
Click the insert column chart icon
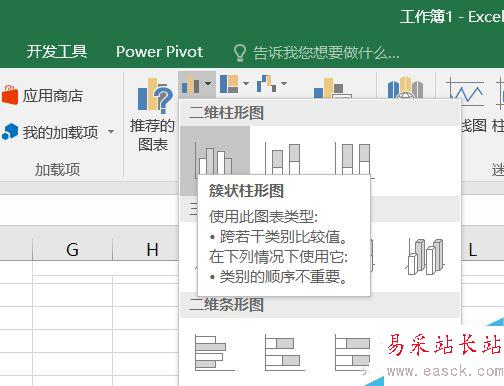(191, 85)
